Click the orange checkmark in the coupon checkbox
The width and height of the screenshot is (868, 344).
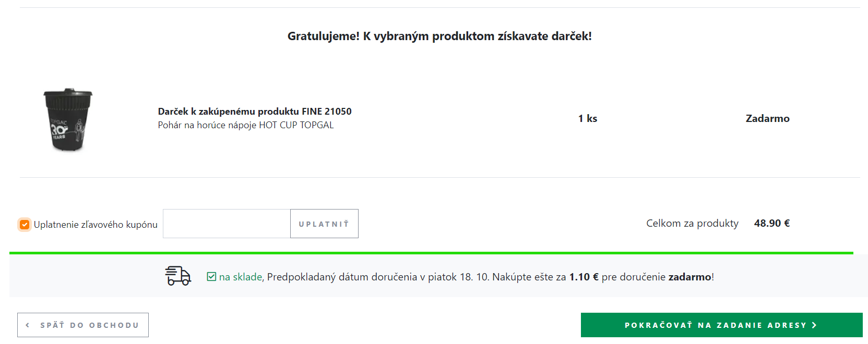tap(24, 224)
